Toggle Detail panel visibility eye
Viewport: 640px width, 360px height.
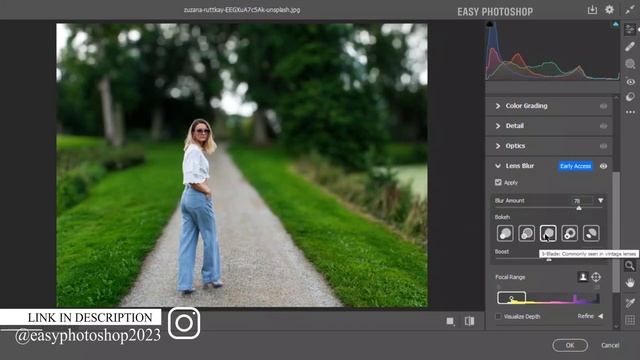tap(603, 126)
